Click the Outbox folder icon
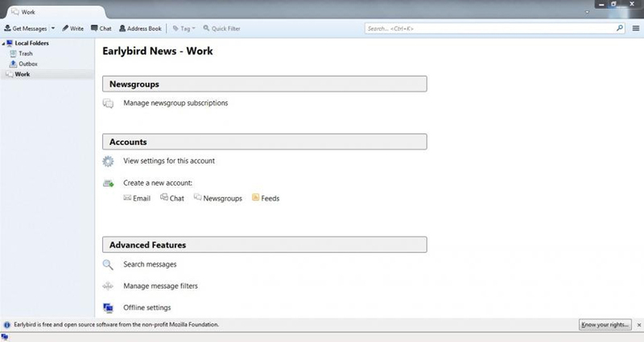 pyautogui.click(x=13, y=64)
